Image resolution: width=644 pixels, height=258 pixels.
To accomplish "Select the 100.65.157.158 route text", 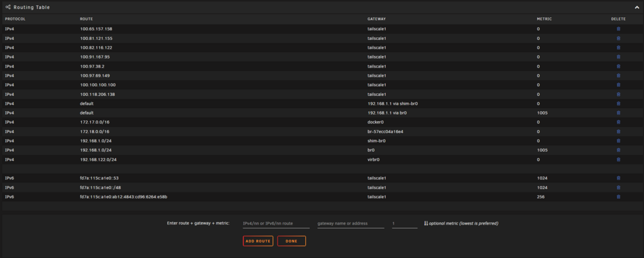I will point(96,29).
